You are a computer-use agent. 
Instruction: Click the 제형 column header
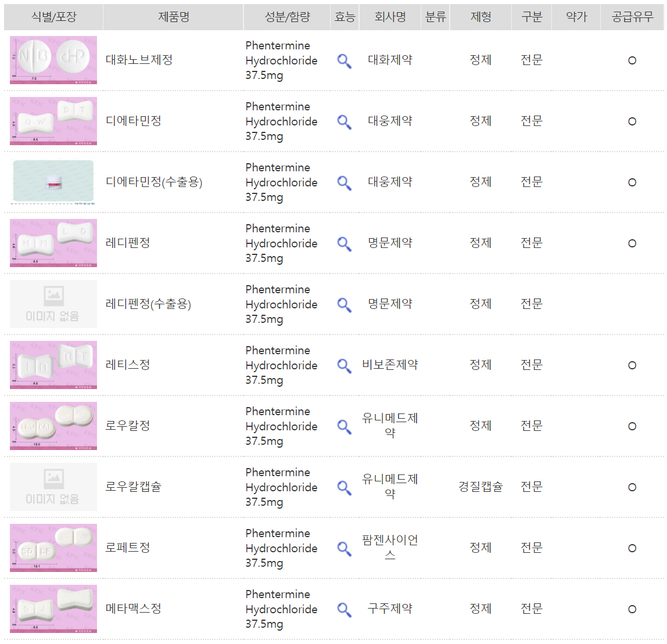(480, 17)
